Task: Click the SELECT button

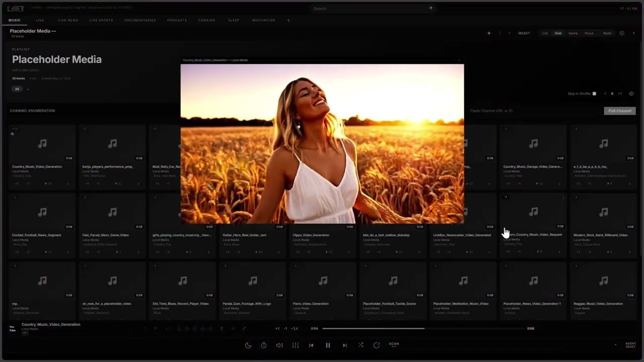Action: click(x=524, y=33)
